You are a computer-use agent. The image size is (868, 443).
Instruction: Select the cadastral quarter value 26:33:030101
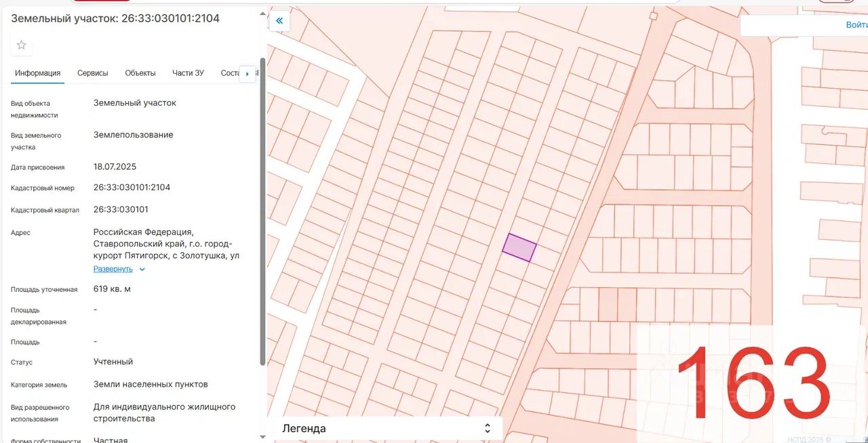point(121,209)
